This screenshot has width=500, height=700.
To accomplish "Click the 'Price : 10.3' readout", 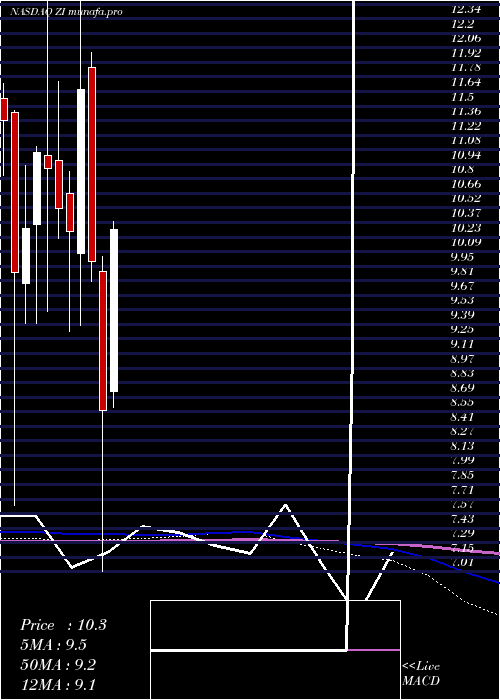I will pyautogui.click(x=63, y=625).
